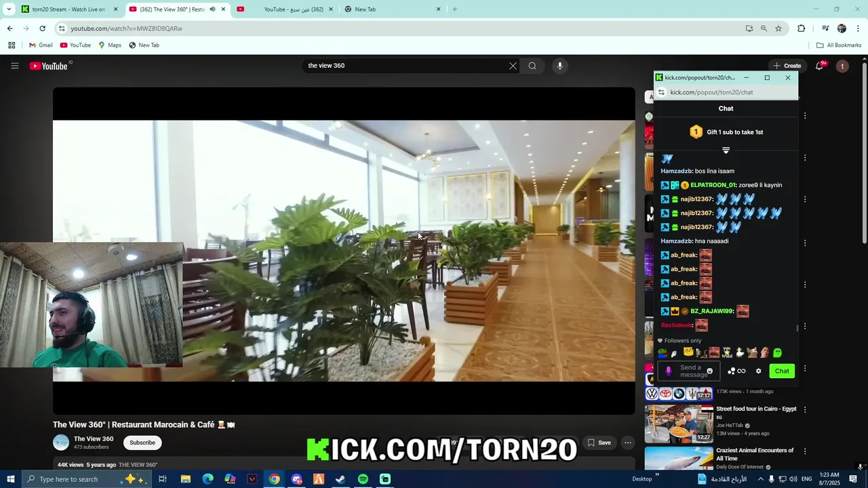Open The View 360 channel avatar

pos(61,443)
